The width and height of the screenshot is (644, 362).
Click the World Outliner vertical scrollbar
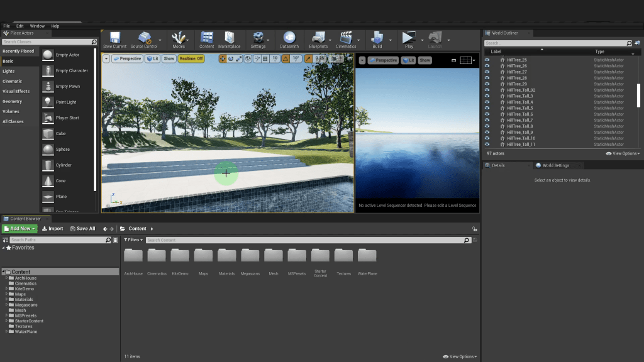(638, 94)
